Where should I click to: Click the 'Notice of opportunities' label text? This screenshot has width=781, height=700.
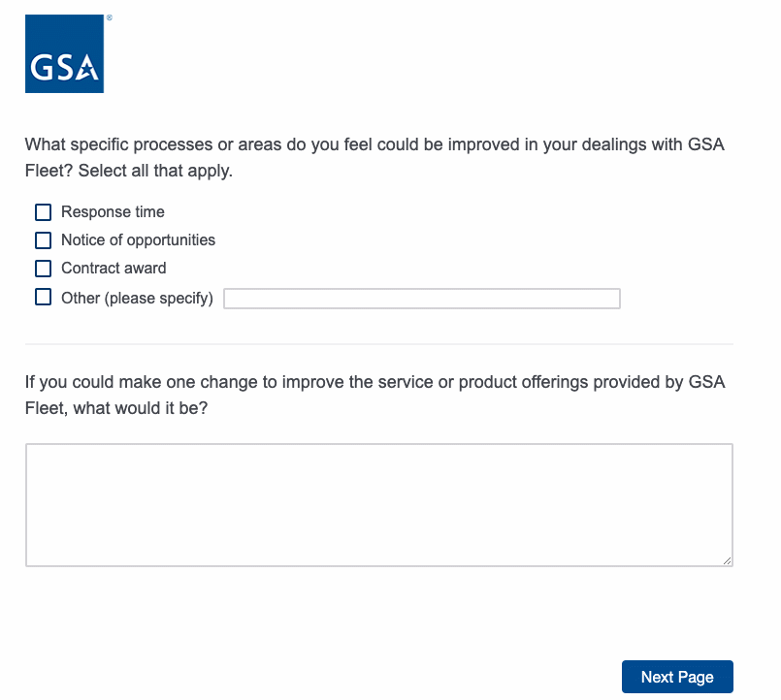click(138, 240)
